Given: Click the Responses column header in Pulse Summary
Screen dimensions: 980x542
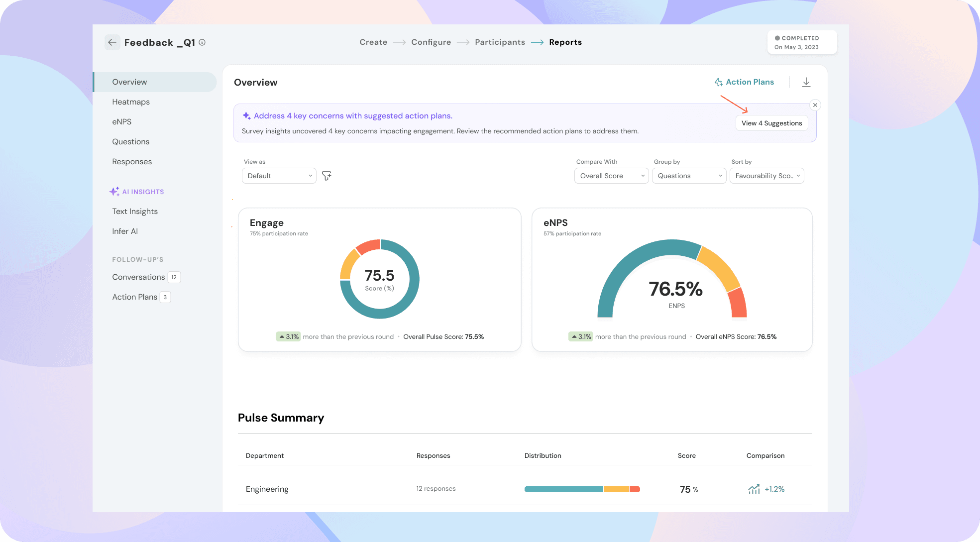Looking at the screenshot, I should pyautogui.click(x=434, y=456).
